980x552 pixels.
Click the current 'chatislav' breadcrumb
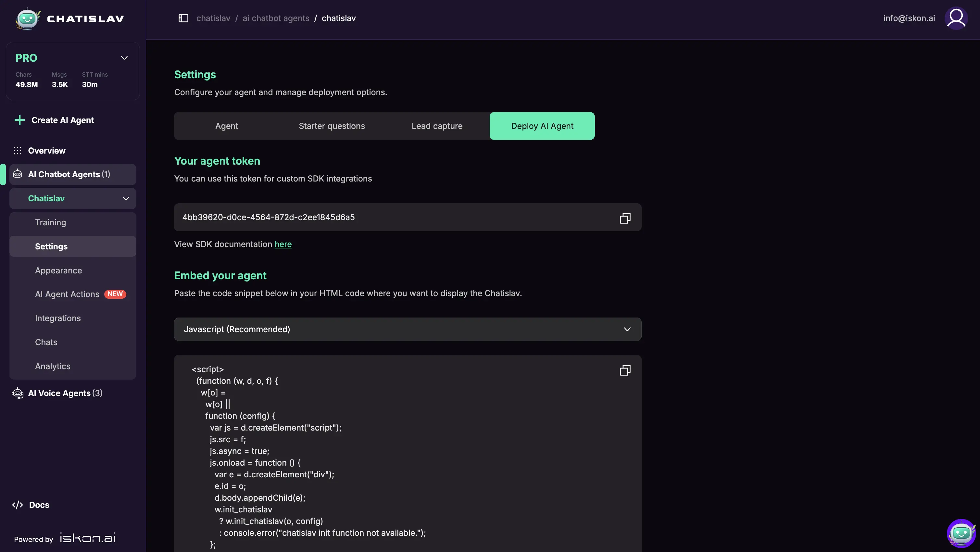pos(339,18)
